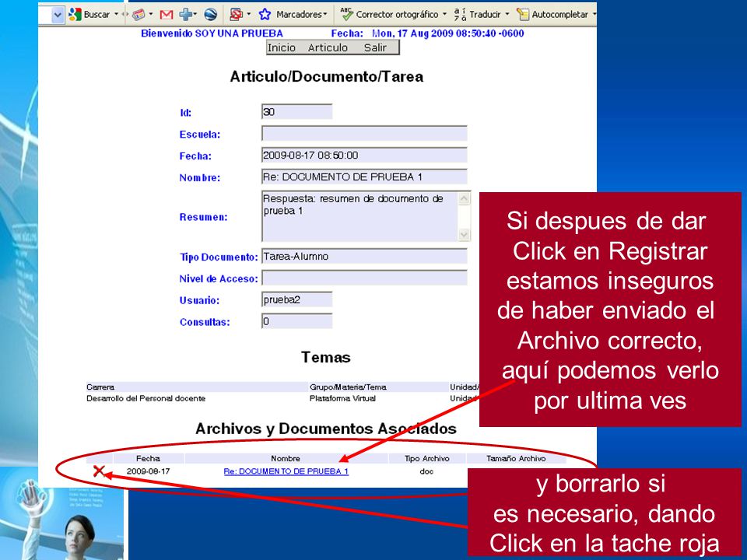Expand the Buscar dropdown arrow
Image resolution: width=747 pixels, height=560 pixels.
[116, 14]
